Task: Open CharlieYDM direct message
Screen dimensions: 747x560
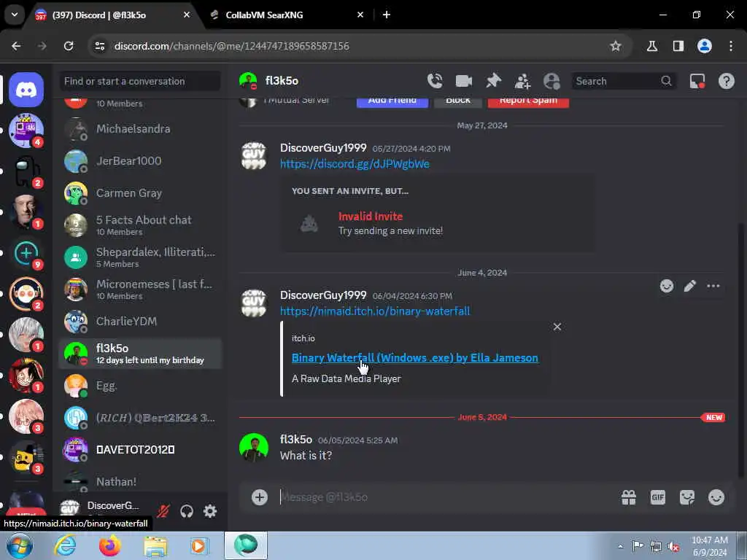Action: click(141, 321)
